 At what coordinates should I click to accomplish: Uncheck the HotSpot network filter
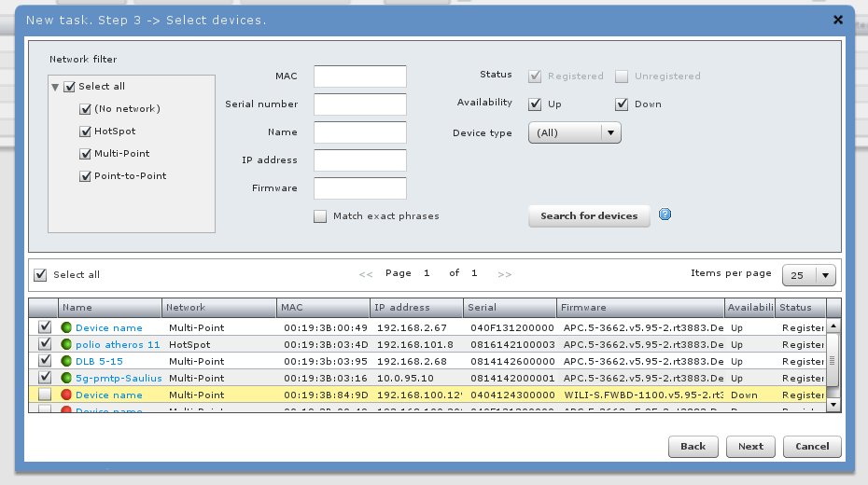pyautogui.click(x=85, y=132)
